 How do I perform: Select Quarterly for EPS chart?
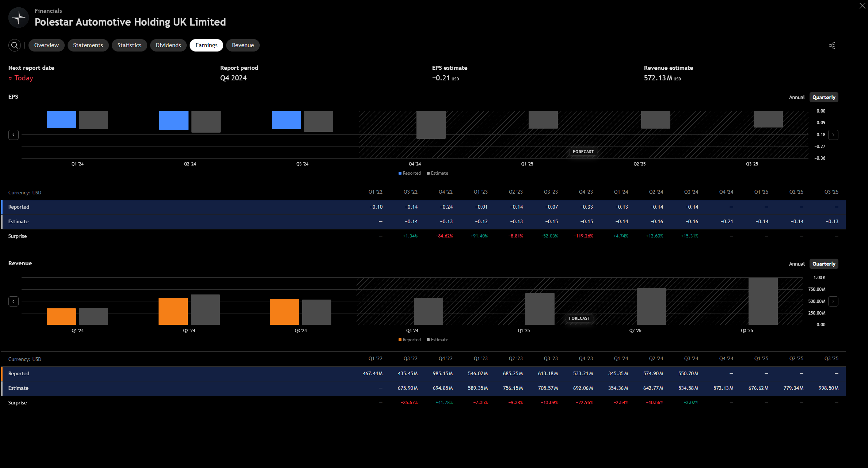click(x=823, y=97)
